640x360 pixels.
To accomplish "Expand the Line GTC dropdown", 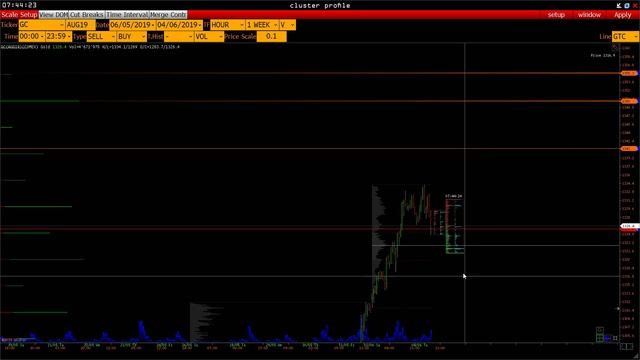I will [x=625, y=37].
